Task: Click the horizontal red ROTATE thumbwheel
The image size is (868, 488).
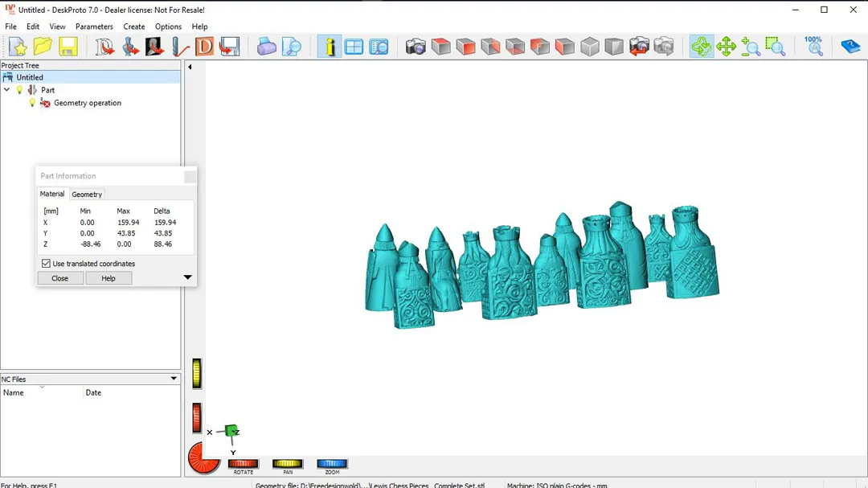Action: coord(243,464)
